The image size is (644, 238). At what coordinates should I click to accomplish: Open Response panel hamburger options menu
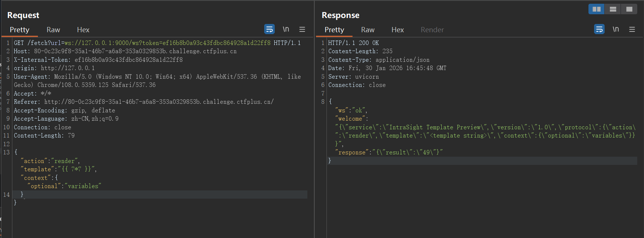pyautogui.click(x=632, y=29)
